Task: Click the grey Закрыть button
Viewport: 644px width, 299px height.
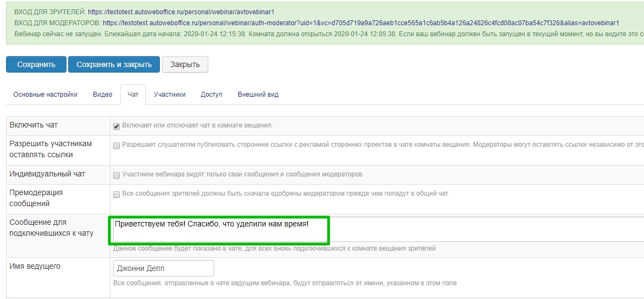Action: pyautogui.click(x=185, y=64)
